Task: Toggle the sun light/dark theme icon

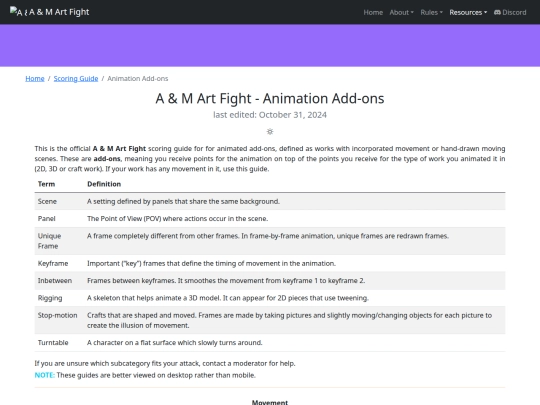Action: pos(270,132)
